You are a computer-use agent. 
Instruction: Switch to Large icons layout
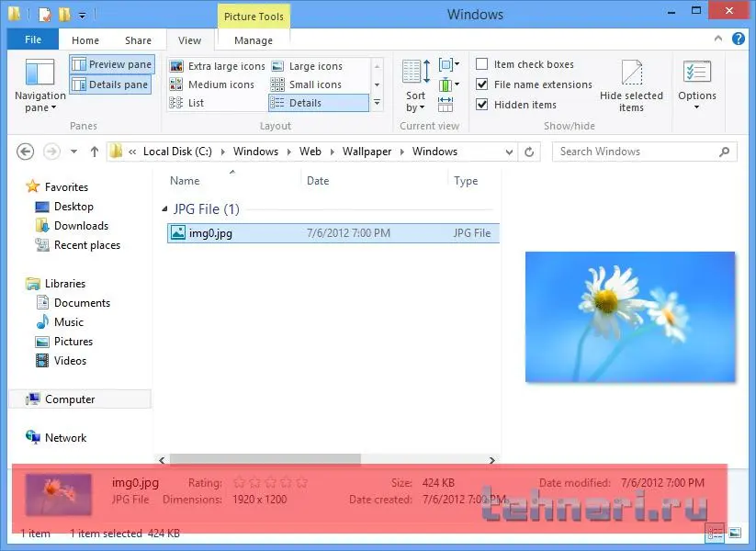tap(307, 66)
